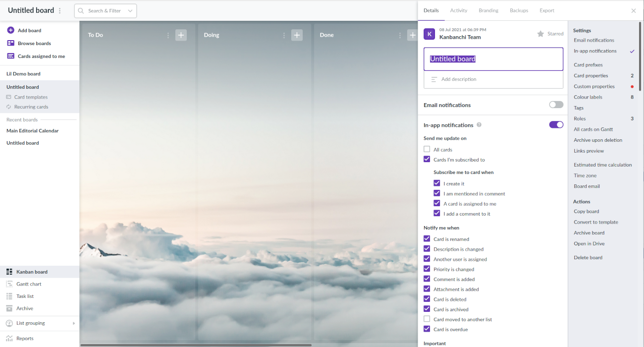This screenshot has height=347, width=644.
Task: Click the Gantt chart view icon
Action: (9, 284)
